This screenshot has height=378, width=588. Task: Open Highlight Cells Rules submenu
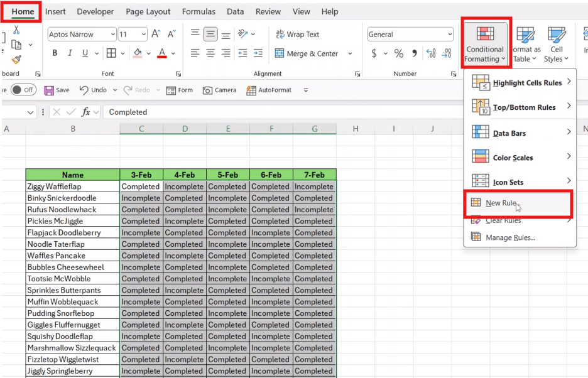click(x=520, y=82)
